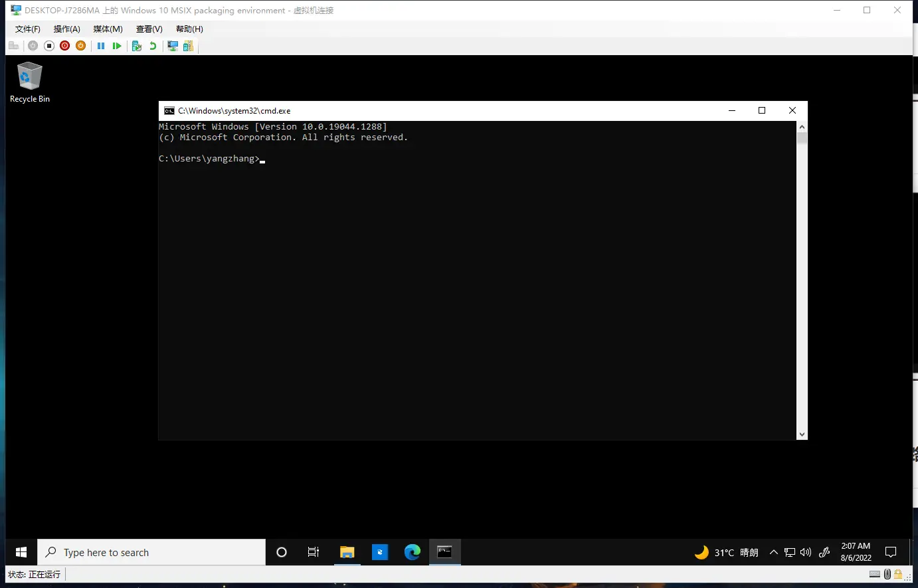Click the Enhanced Session monitor icon

(173, 46)
